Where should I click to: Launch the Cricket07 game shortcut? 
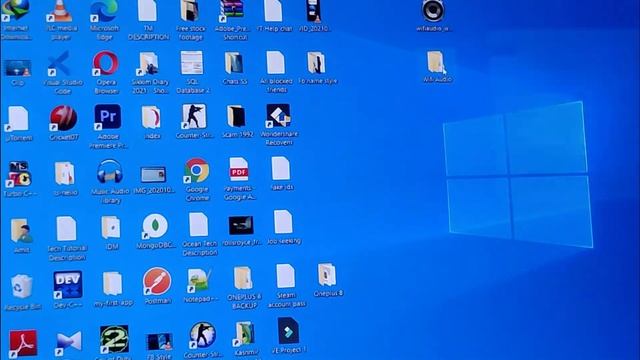click(x=63, y=118)
